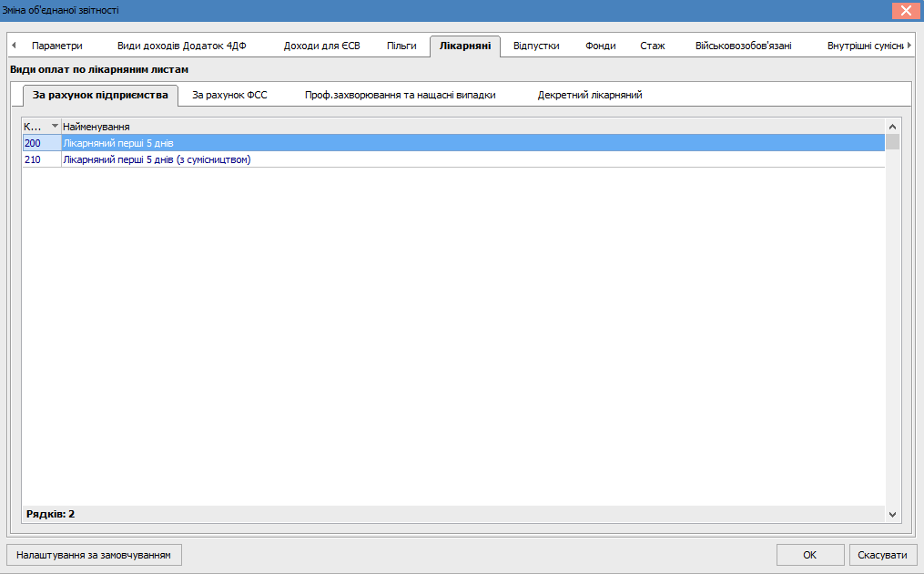Open Проф.захворювання та нащасні випадки subtab
The width and height of the screenshot is (924, 574).
pos(400,95)
